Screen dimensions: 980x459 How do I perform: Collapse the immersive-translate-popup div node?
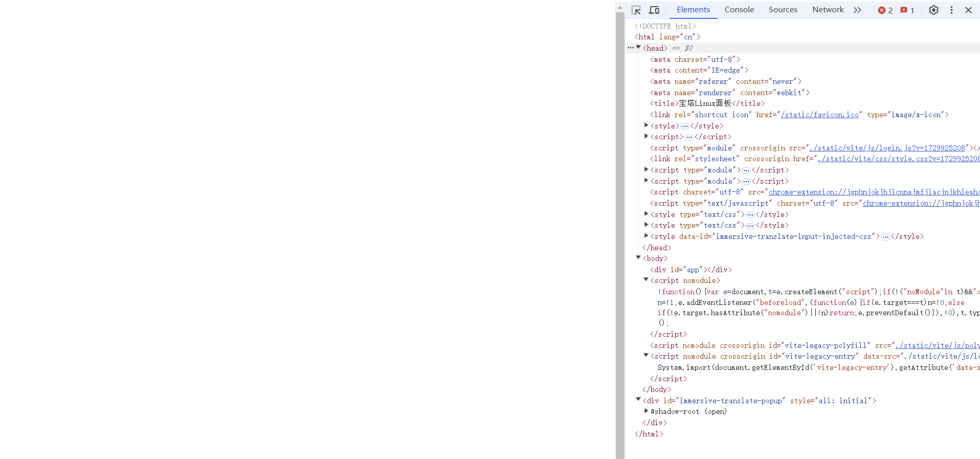(x=638, y=400)
